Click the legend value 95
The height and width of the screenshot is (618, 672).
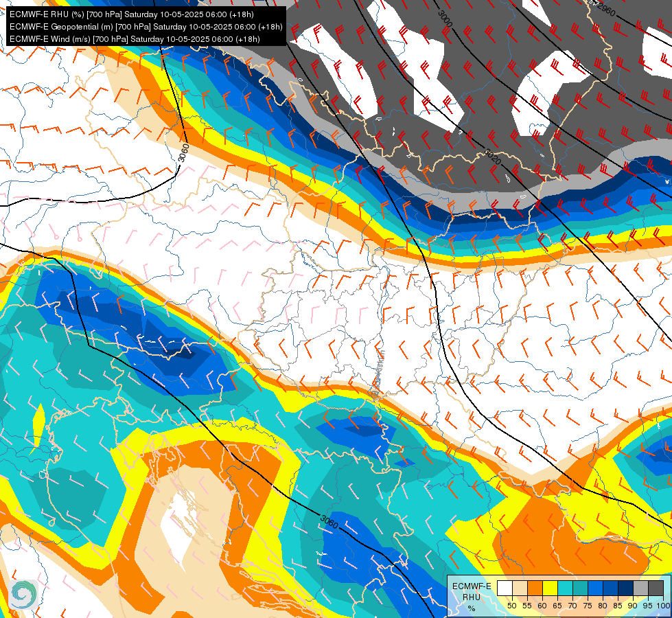tap(647, 606)
